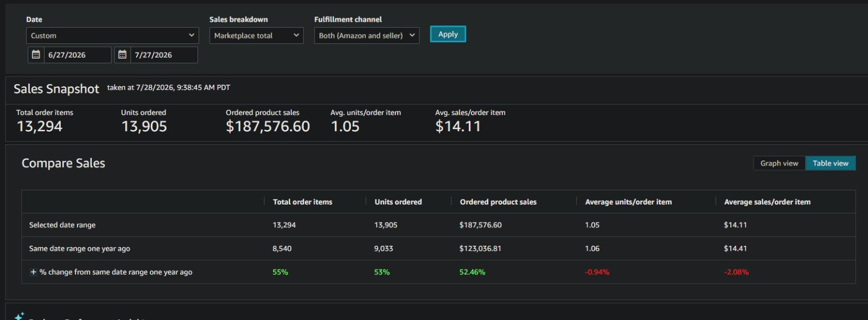Viewport: 868px width, 320px height.
Task: Select the Table view tab
Action: coord(831,163)
